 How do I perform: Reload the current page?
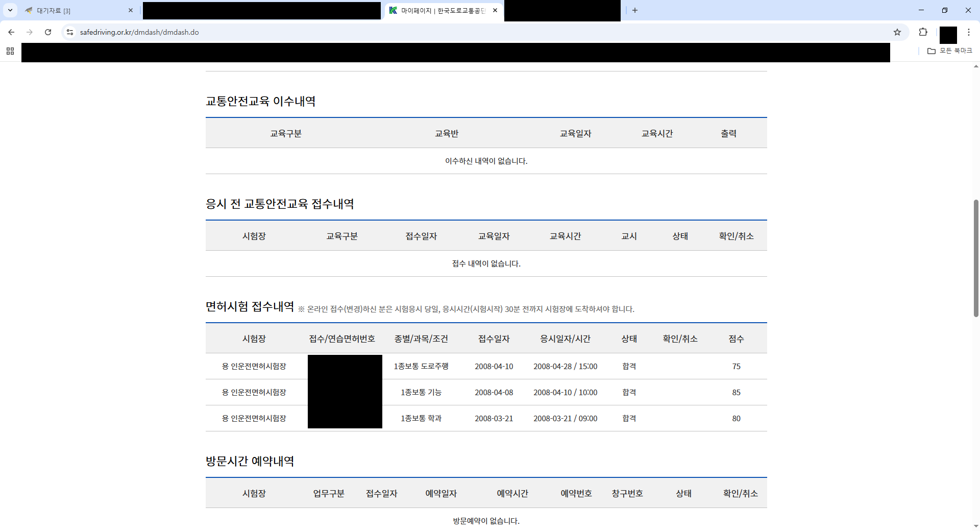pyautogui.click(x=48, y=32)
